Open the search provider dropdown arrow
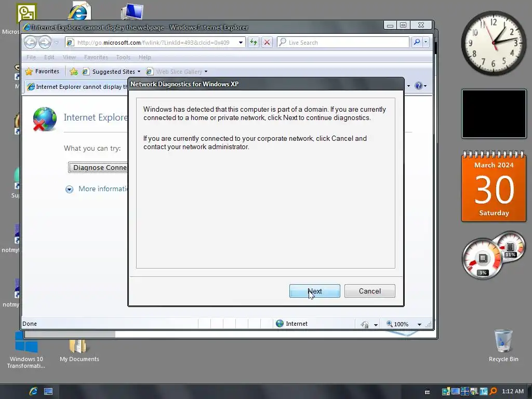The image size is (532, 399). click(425, 43)
